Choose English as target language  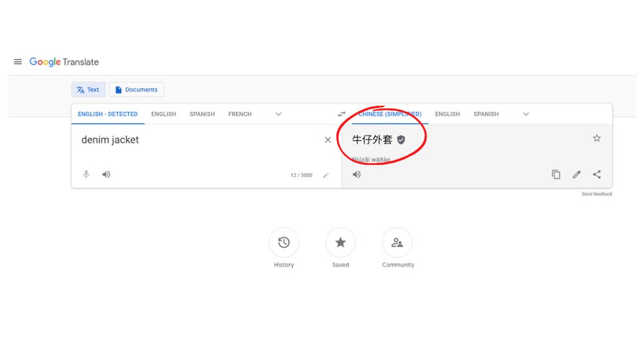(x=448, y=114)
